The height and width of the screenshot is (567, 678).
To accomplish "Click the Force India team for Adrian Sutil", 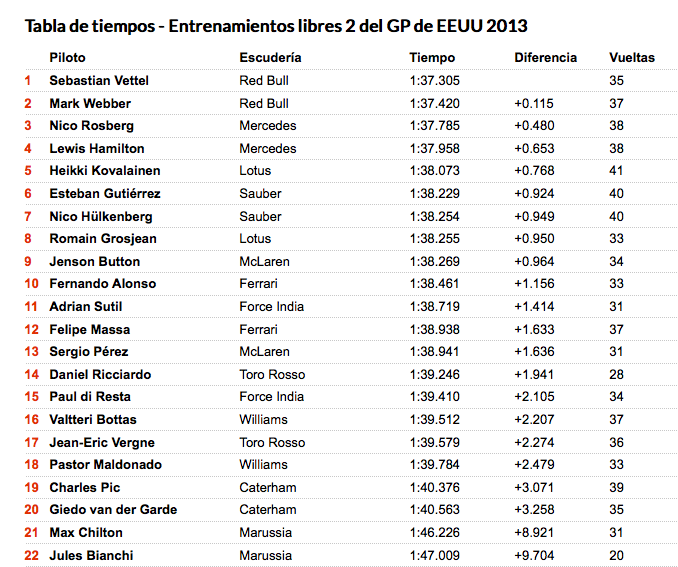I will click(272, 307).
